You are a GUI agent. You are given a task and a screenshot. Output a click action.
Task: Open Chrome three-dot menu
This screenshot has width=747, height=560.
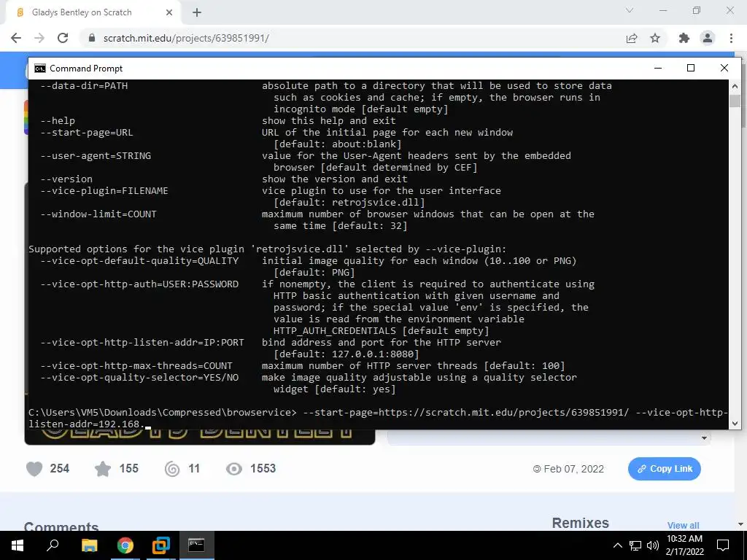coord(731,38)
